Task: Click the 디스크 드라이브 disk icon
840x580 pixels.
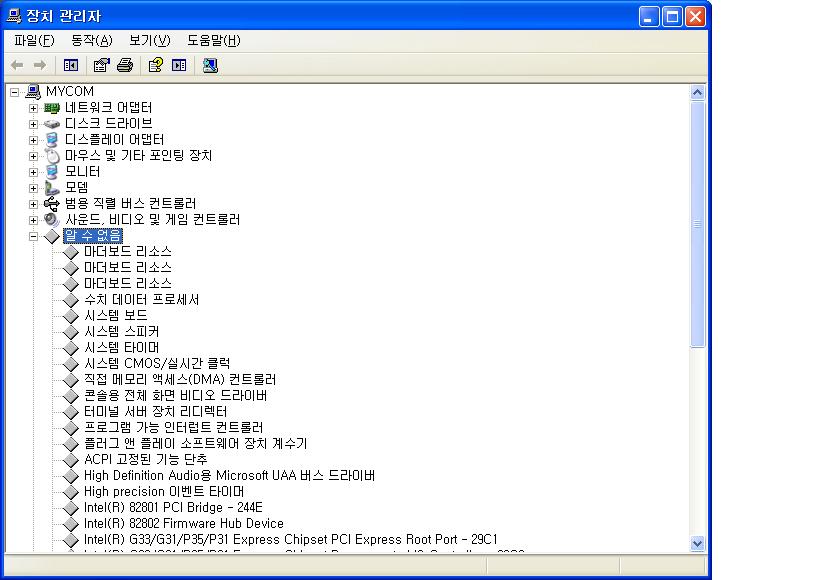Action: [52, 124]
